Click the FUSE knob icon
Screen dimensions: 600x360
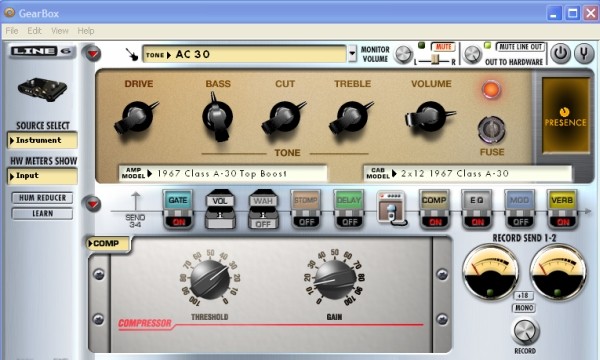pos(491,129)
